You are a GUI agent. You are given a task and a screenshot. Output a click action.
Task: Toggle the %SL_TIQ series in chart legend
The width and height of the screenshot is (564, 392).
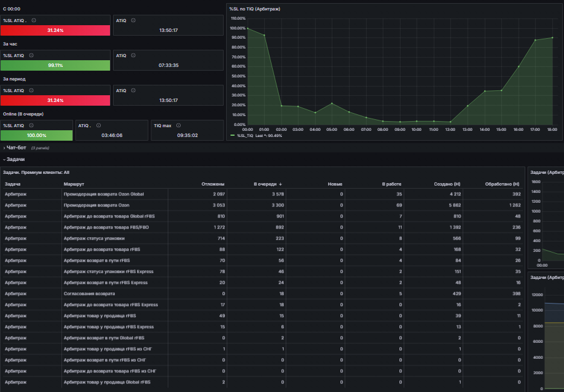coord(245,136)
